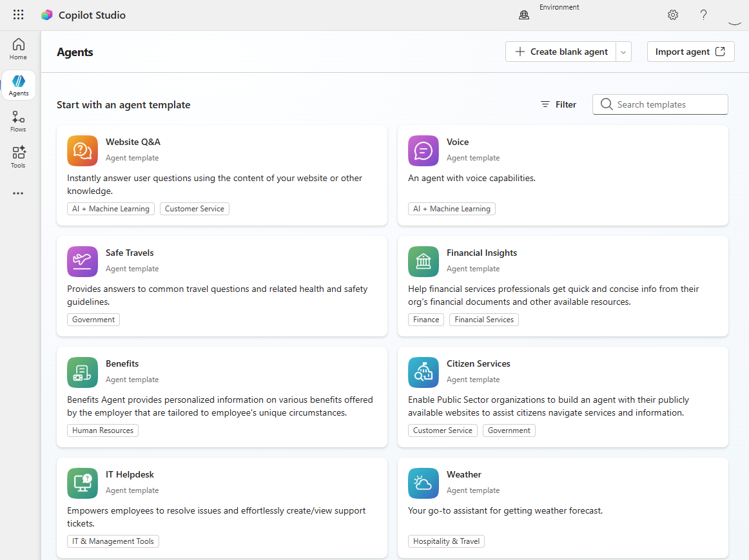Click the sidebar more options ellipsis

[x=18, y=193]
